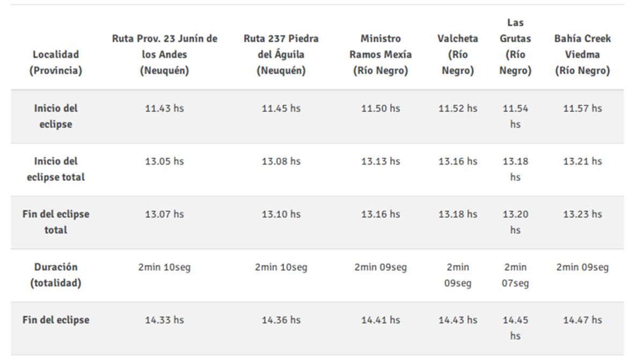
Task: Select the 14.33 hs eclipse end cell
Action: [x=164, y=320]
